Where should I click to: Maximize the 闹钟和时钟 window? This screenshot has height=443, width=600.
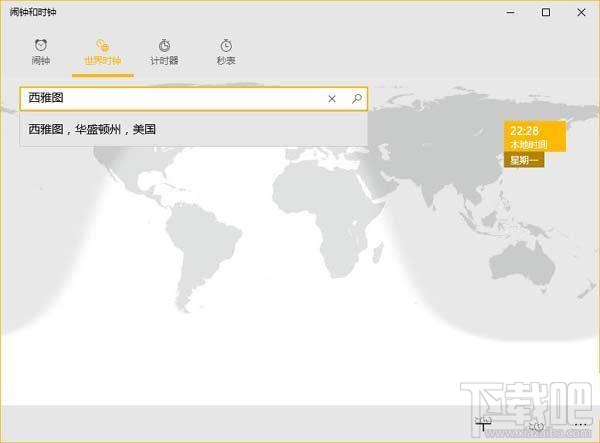click(546, 12)
